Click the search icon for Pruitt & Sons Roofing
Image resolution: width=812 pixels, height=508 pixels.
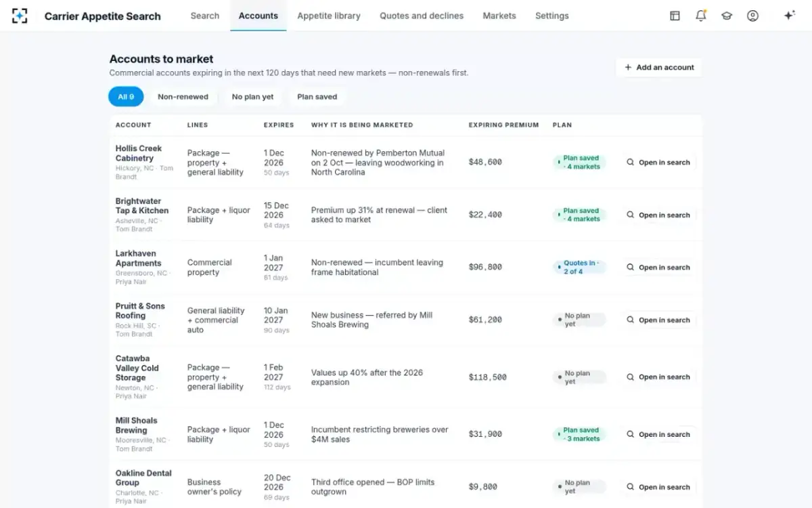630,320
